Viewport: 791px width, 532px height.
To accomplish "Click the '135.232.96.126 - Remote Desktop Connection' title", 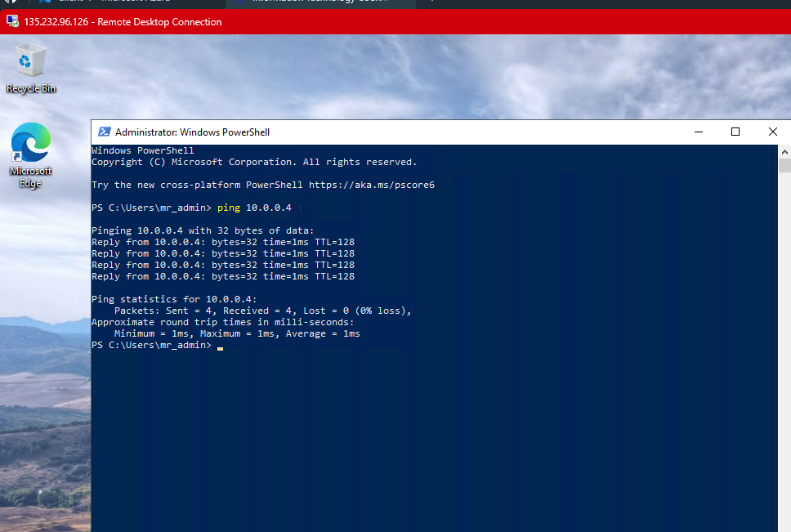I will 123,22.
